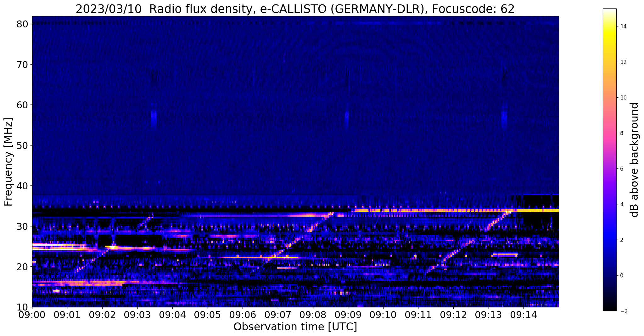Click the 09:12 time tick label
This screenshot has width=644, height=336.
(x=453, y=315)
